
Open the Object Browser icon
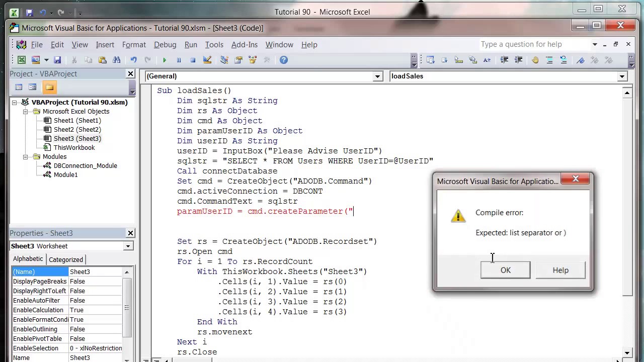(x=253, y=60)
